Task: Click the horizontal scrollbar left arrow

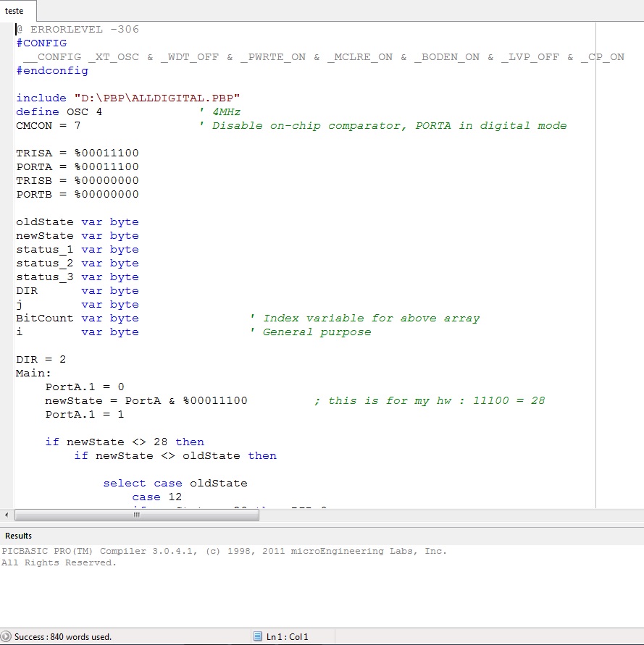Action: tap(7, 515)
